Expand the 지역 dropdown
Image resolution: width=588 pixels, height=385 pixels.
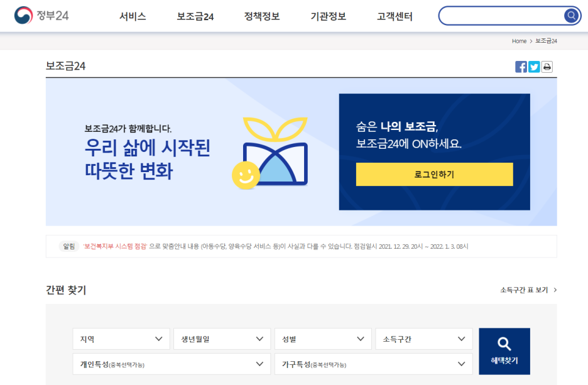(x=121, y=339)
